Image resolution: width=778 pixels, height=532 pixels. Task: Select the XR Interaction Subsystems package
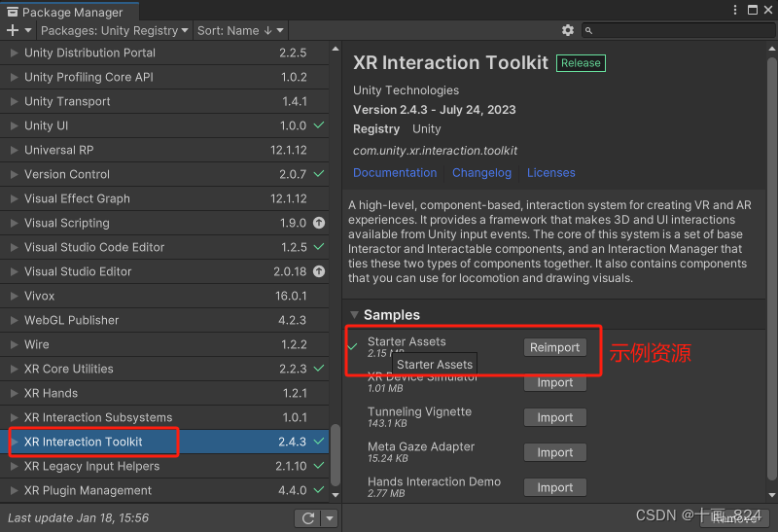pos(164,417)
